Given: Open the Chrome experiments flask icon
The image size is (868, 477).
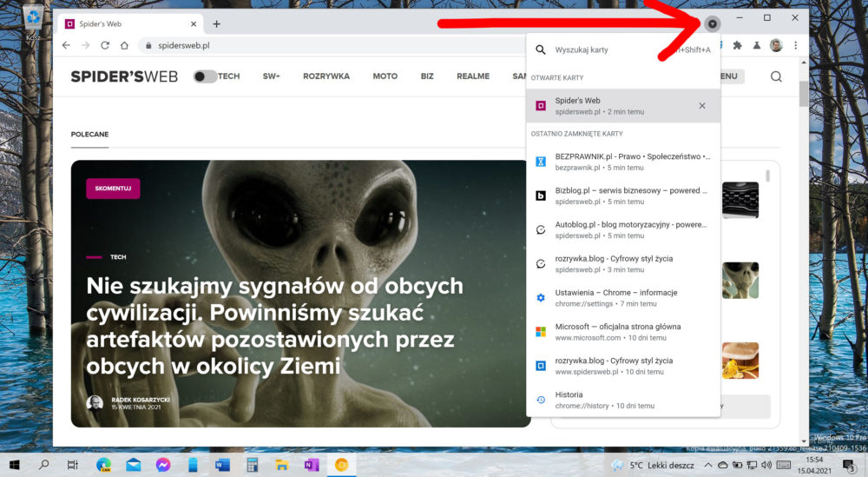Looking at the screenshot, I should (x=757, y=45).
